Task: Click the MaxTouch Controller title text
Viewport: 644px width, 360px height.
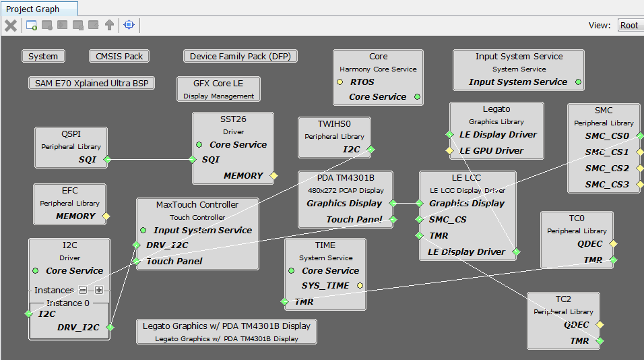Action: [197, 205]
